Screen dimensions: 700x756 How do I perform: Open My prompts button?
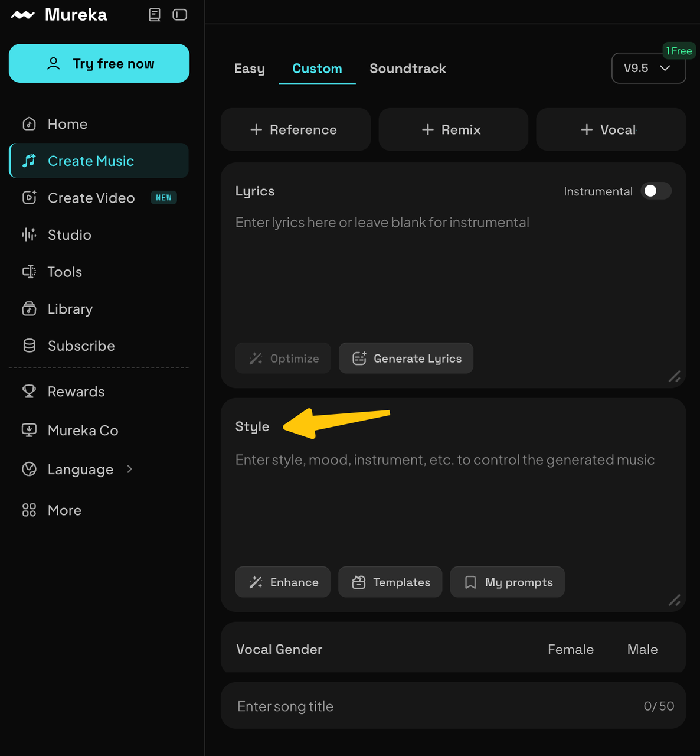pos(507,582)
